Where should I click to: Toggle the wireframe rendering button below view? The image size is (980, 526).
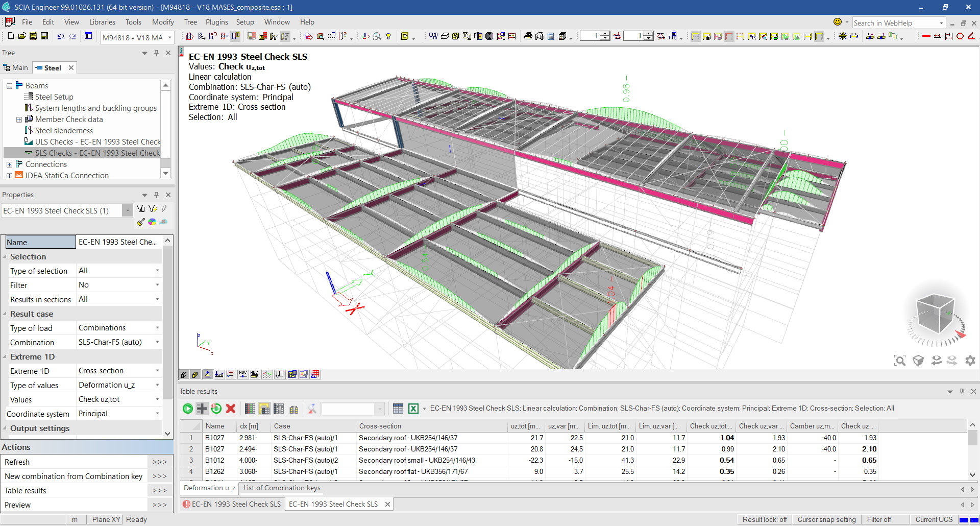(x=184, y=374)
